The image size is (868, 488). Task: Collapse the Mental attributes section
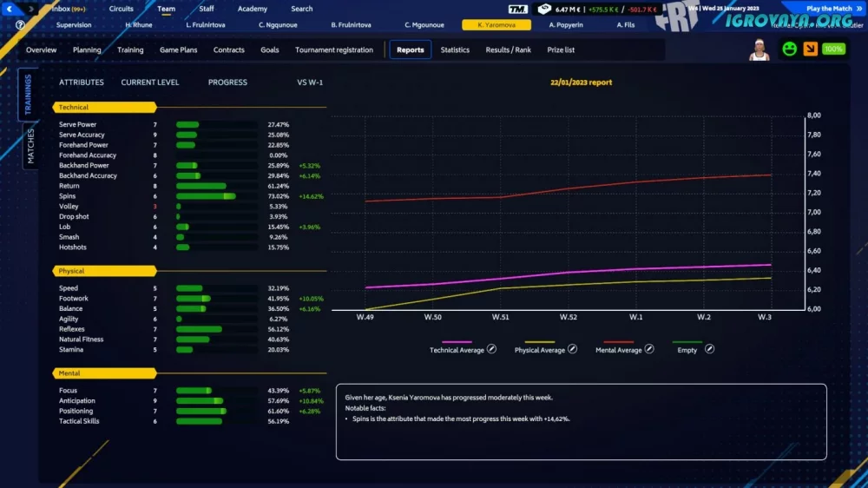tap(104, 373)
